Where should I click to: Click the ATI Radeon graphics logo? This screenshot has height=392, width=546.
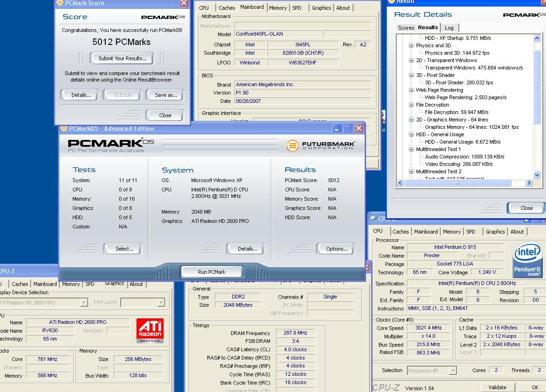point(150,330)
